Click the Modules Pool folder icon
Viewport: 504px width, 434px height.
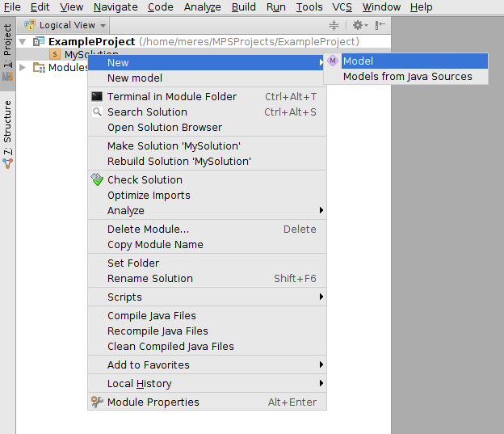(39, 68)
